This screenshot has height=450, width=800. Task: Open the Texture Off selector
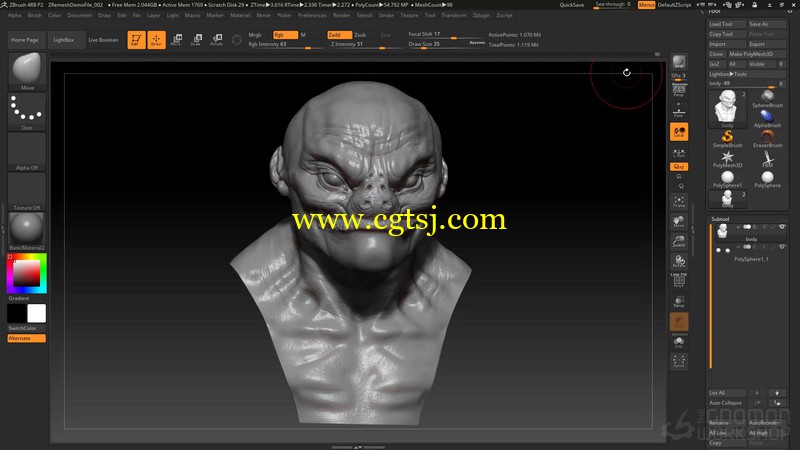point(27,192)
